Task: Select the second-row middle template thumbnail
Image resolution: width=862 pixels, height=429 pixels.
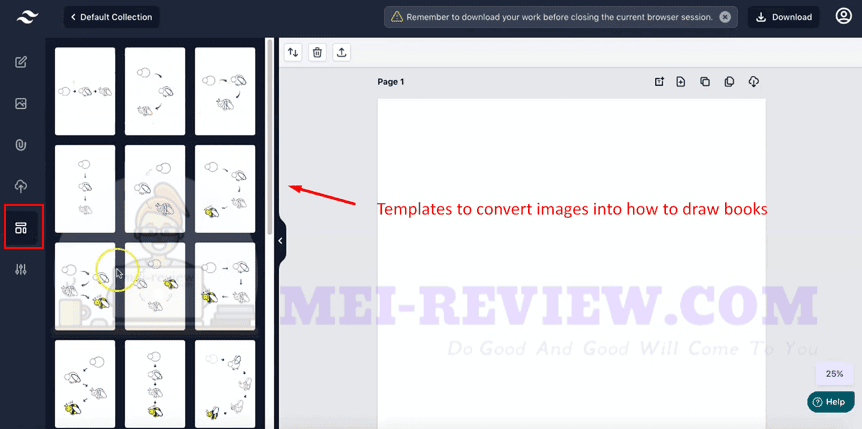Action: [x=155, y=189]
